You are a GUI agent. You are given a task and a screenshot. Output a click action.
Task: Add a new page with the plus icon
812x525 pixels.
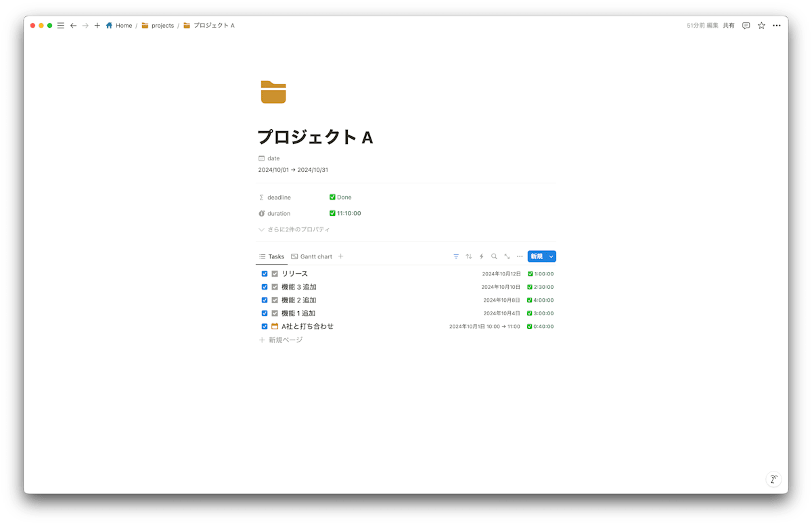click(x=97, y=26)
